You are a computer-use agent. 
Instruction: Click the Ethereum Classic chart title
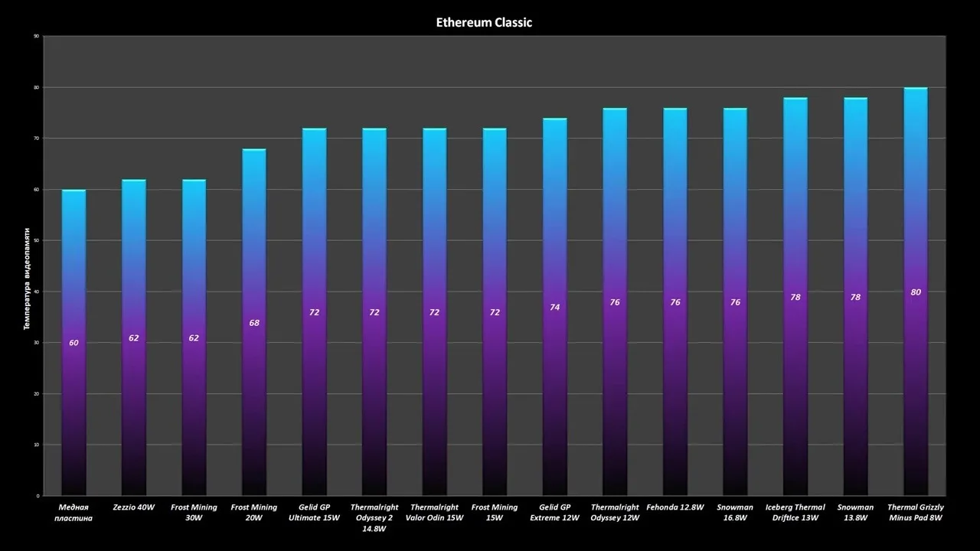click(x=484, y=22)
